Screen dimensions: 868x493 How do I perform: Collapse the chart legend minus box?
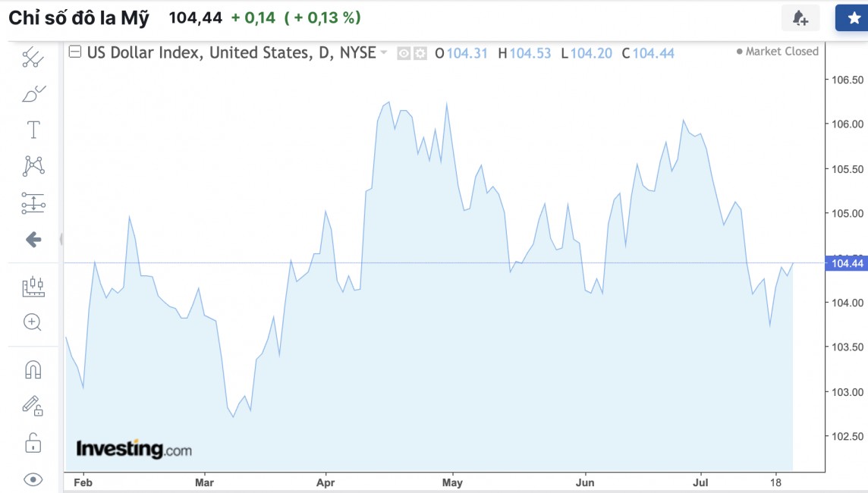click(74, 52)
